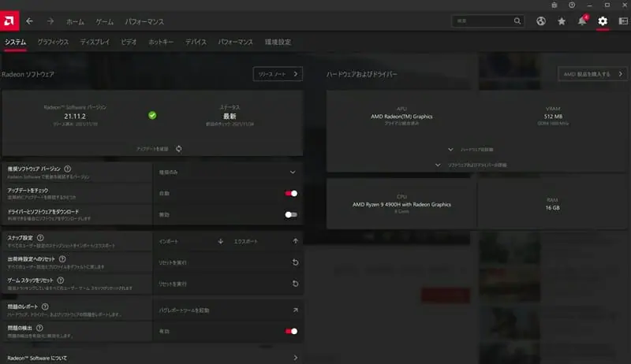Enable ドライバーとソフトウェアをダウンロード switch
The width and height of the screenshot is (631, 364).
pos(291,214)
